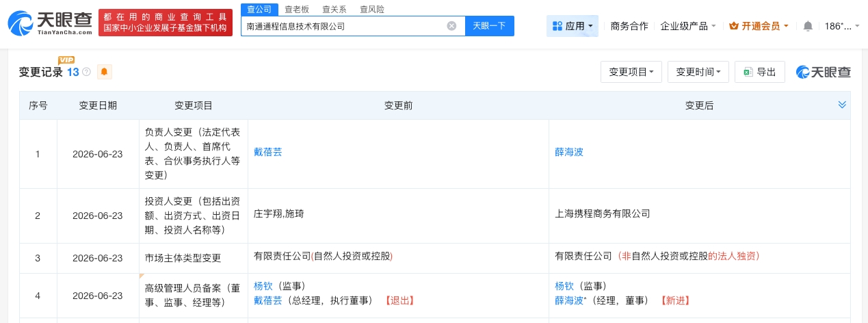Image resolution: width=868 pixels, height=323 pixels.
Task: Open the 应用 apps dropdown
Action: [573, 26]
